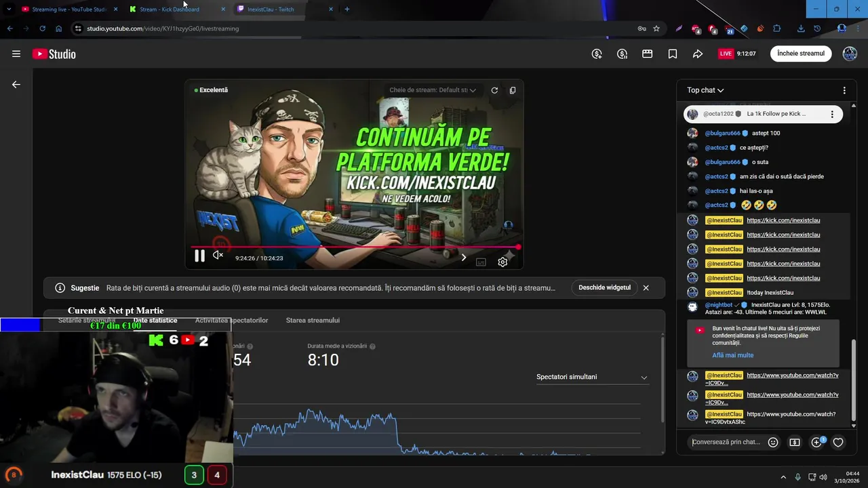Click the Află mai multe link

click(x=732, y=355)
